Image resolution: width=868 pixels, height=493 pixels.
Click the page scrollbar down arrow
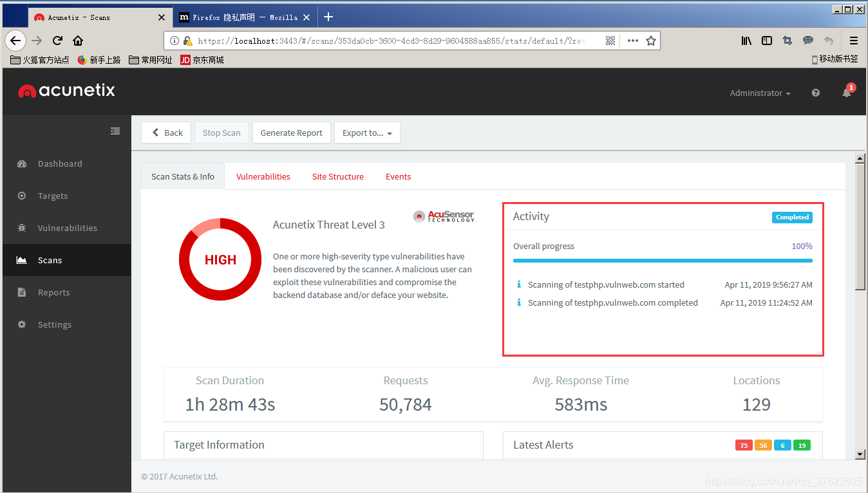coord(860,454)
